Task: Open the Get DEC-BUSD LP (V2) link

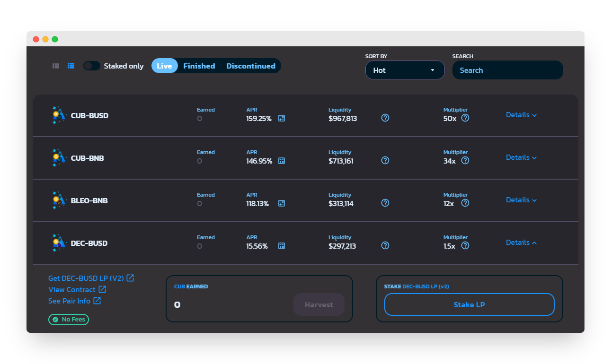Action: pyautogui.click(x=91, y=278)
